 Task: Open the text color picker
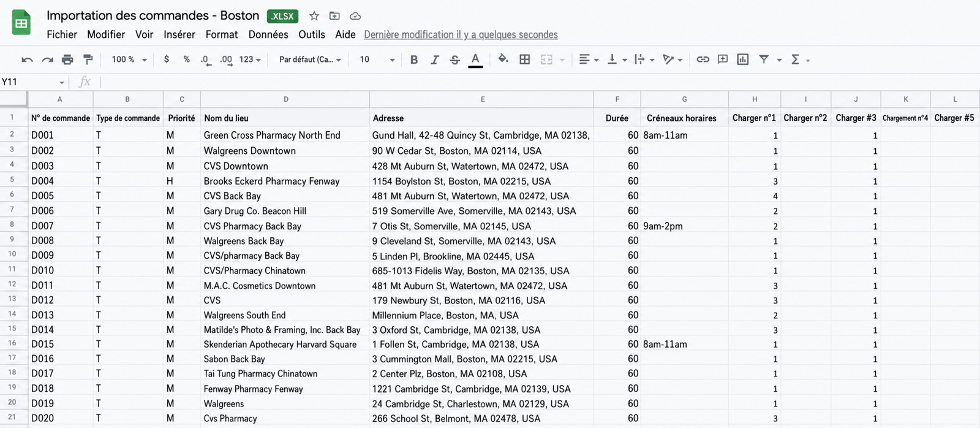[475, 59]
